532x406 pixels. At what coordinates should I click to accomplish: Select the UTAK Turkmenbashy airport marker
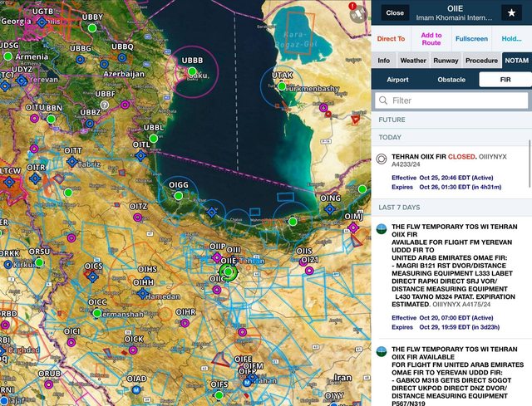[282, 86]
